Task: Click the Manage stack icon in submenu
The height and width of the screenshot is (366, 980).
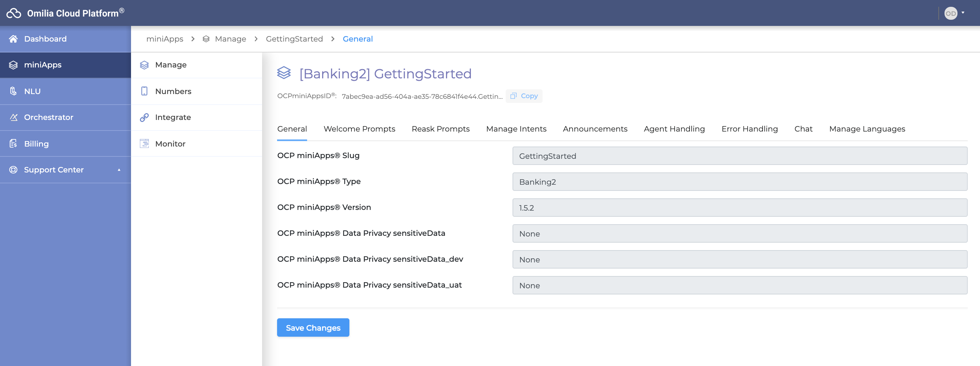Action: (x=144, y=65)
